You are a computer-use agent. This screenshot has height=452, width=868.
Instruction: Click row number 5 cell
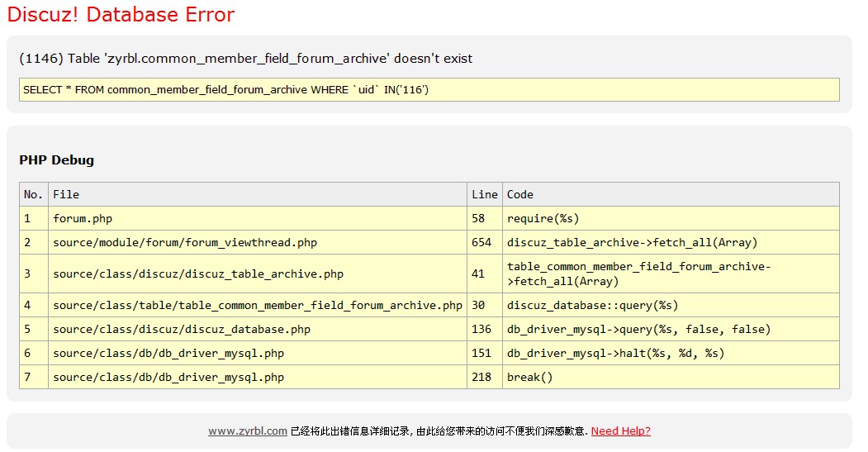coord(34,329)
